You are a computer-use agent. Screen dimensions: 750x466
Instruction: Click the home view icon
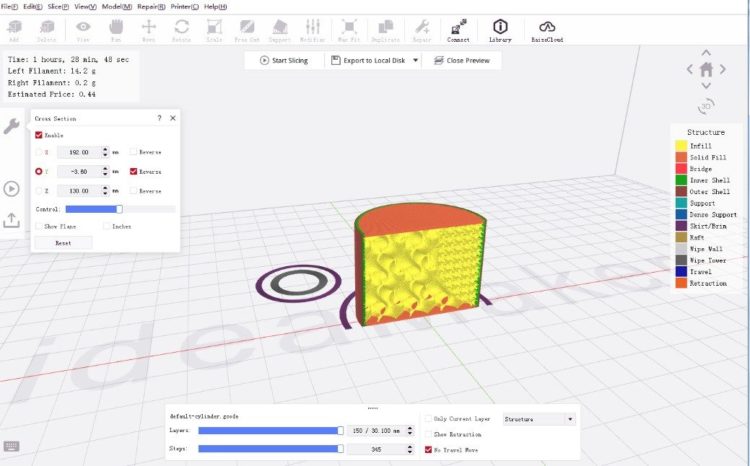[706, 70]
